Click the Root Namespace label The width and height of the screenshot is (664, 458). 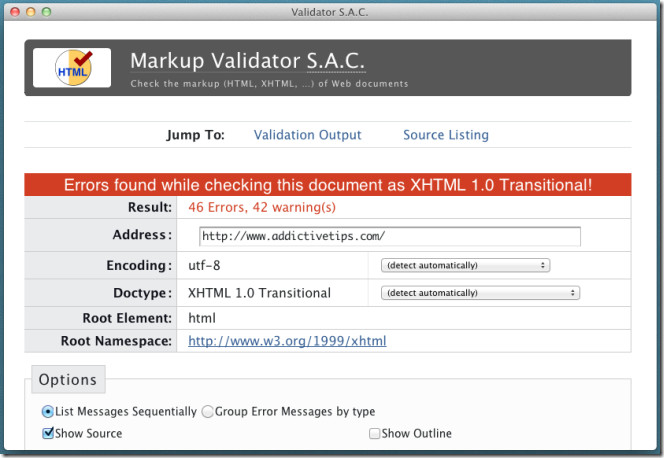point(116,341)
